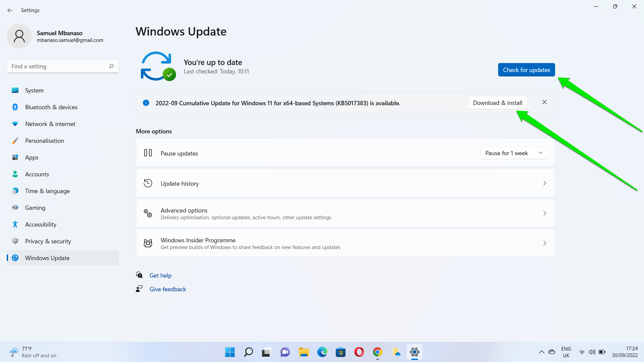Click the user profile avatar
The height and width of the screenshot is (362, 644).
19,36
